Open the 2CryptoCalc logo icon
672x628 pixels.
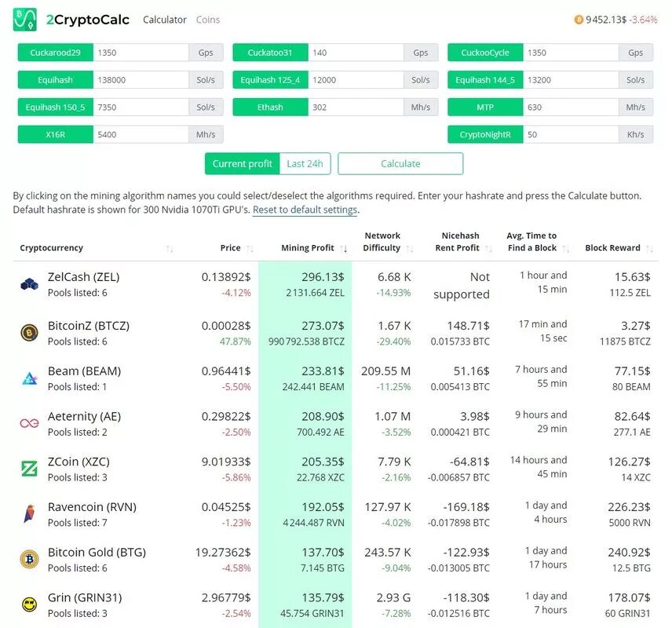(x=24, y=20)
